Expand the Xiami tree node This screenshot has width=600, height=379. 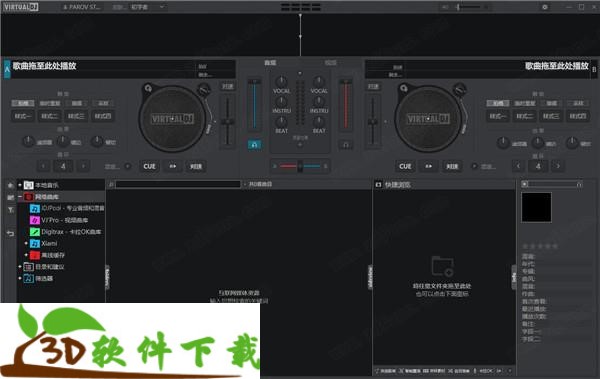[x=26, y=243]
